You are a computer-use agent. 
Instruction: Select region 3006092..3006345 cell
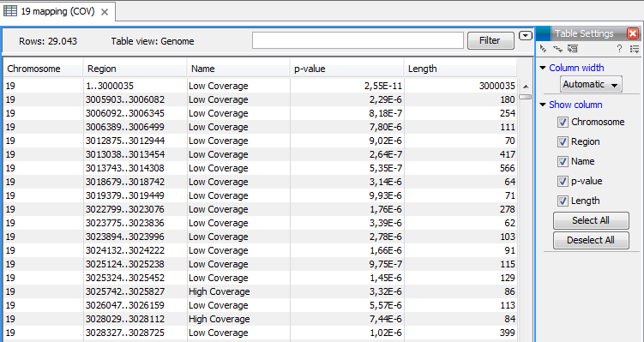tap(135, 113)
